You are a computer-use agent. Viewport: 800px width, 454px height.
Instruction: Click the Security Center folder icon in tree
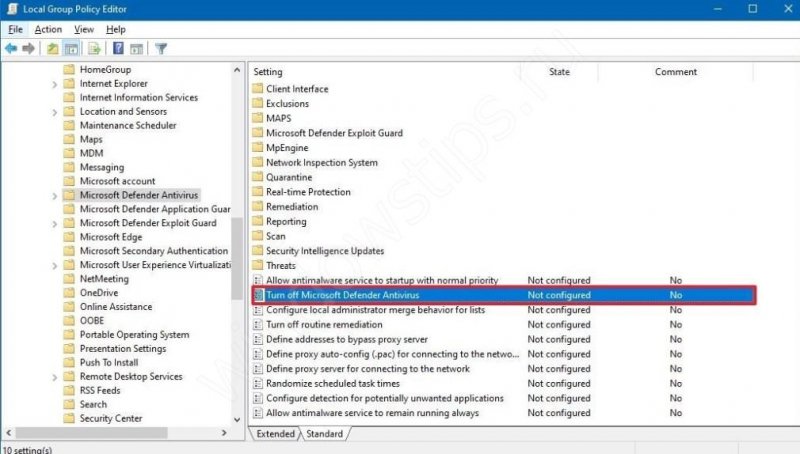click(x=69, y=418)
